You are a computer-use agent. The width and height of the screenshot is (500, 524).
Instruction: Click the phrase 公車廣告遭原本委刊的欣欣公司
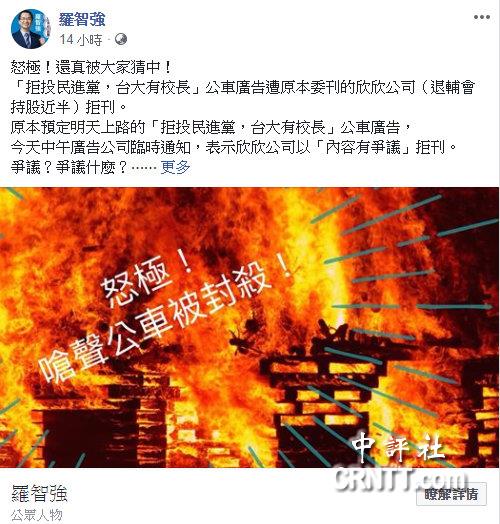tap(310, 87)
